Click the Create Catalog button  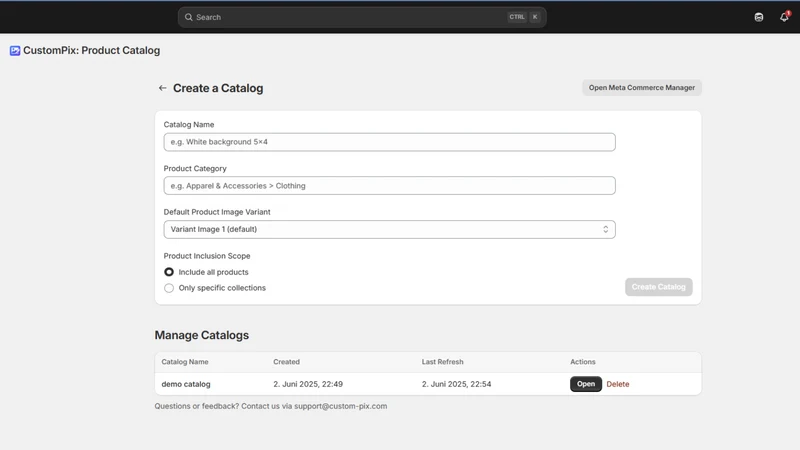659,287
